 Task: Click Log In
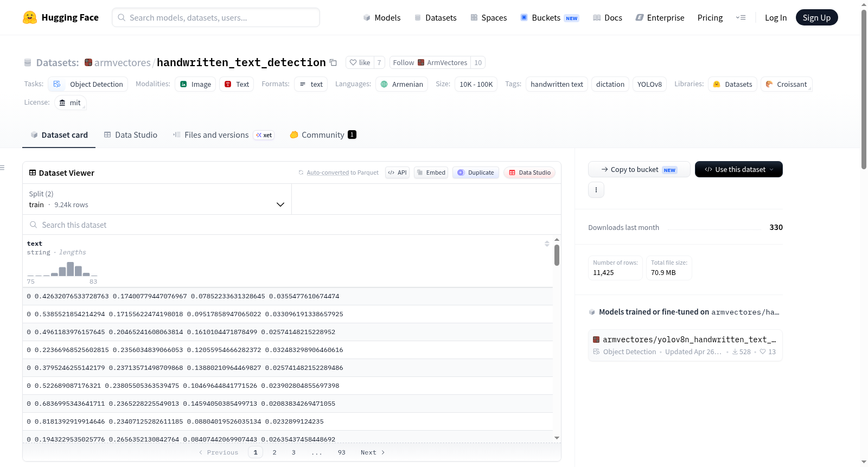pyautogui.click(x=776, y=17)
